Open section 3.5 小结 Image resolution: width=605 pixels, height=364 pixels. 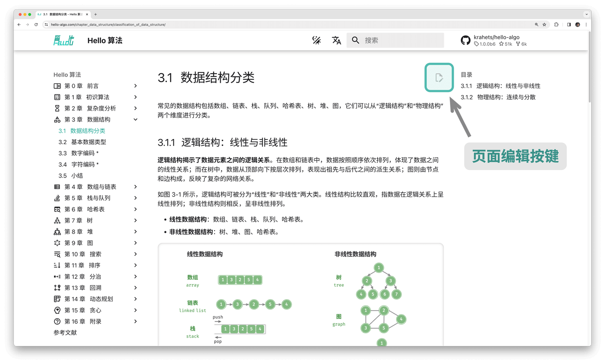[71, 176]
